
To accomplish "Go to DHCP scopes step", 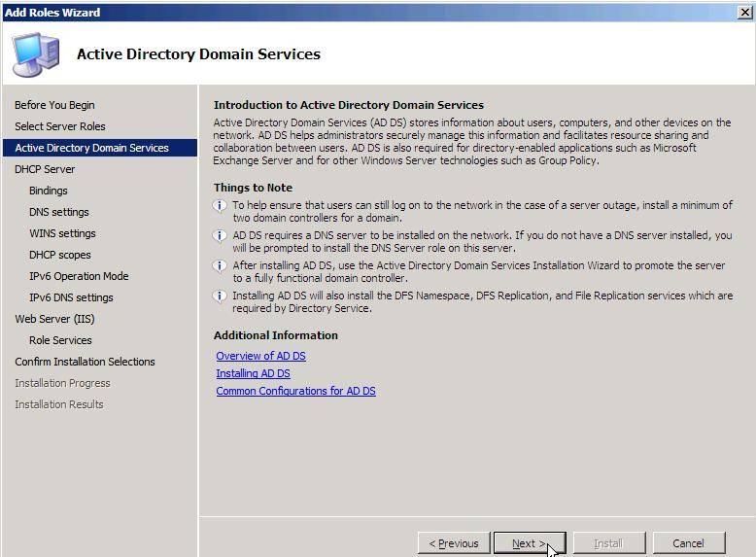I will tap(60, 255).
